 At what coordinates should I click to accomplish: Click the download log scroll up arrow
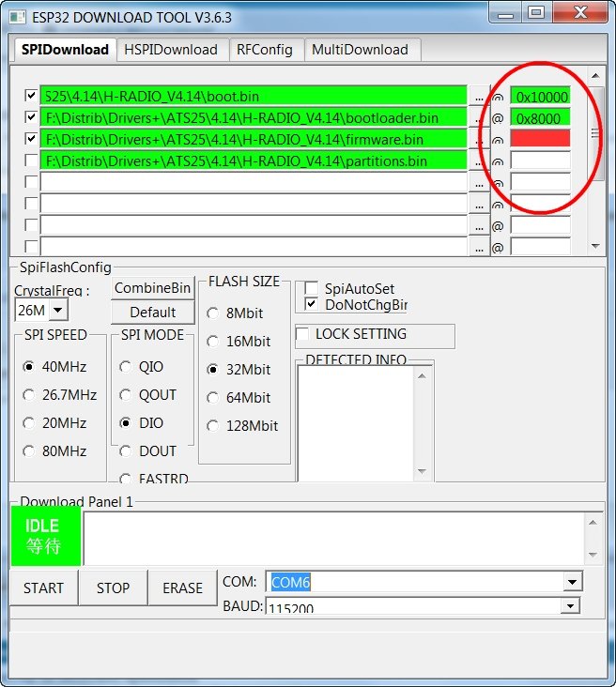pos(593,522)
